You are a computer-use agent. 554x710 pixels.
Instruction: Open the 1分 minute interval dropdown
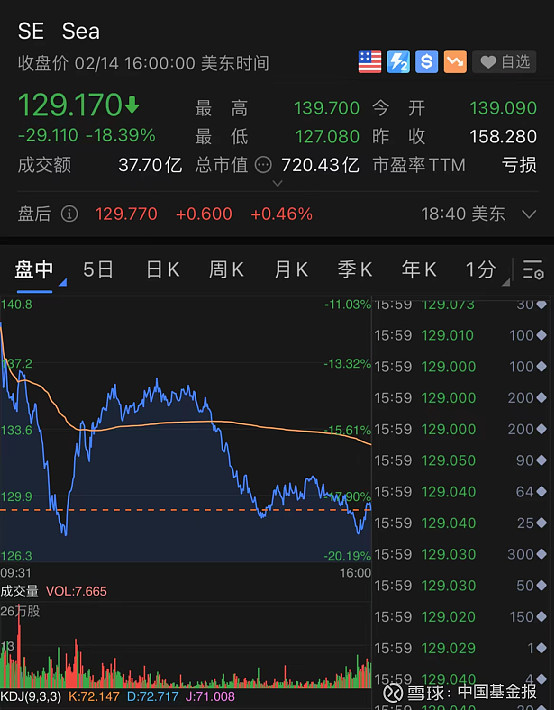pos(487,271)
